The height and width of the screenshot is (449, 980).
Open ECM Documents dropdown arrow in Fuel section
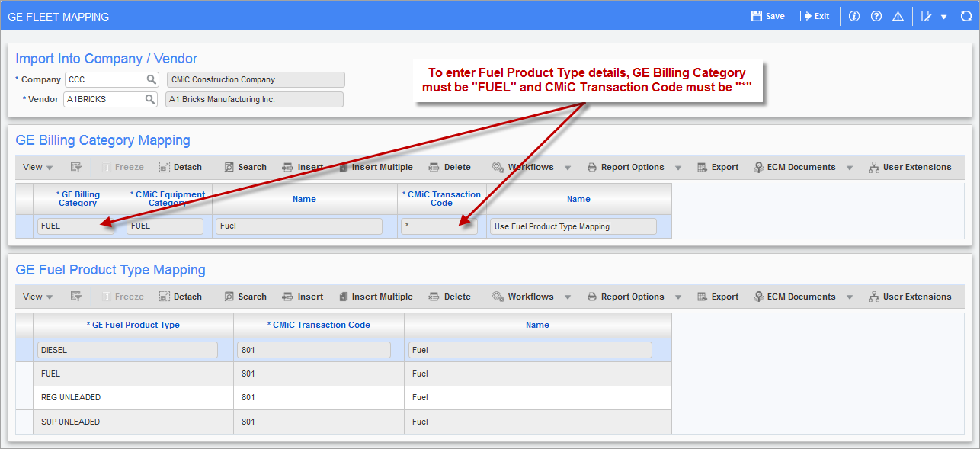click(x=849, y=297)
